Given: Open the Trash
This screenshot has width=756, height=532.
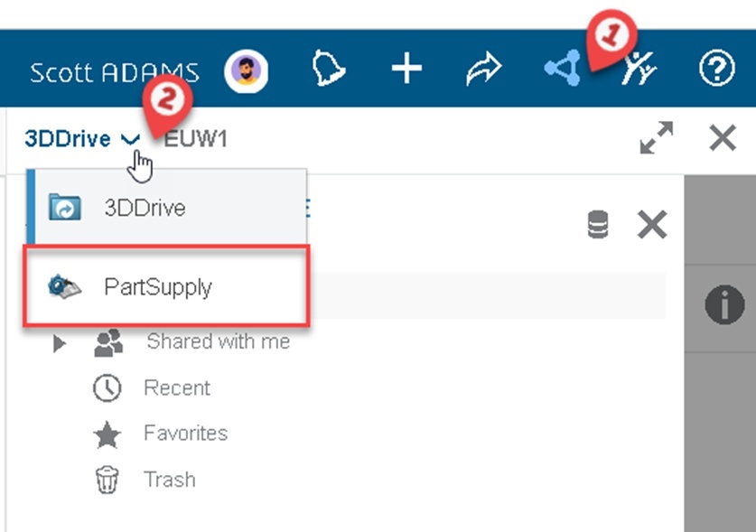Looking at the screenshot, I should coord(169,480).
